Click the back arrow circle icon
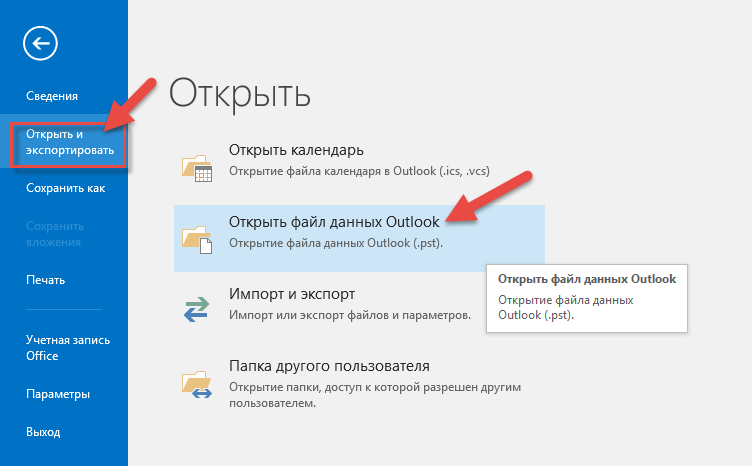 pos(40,43)
